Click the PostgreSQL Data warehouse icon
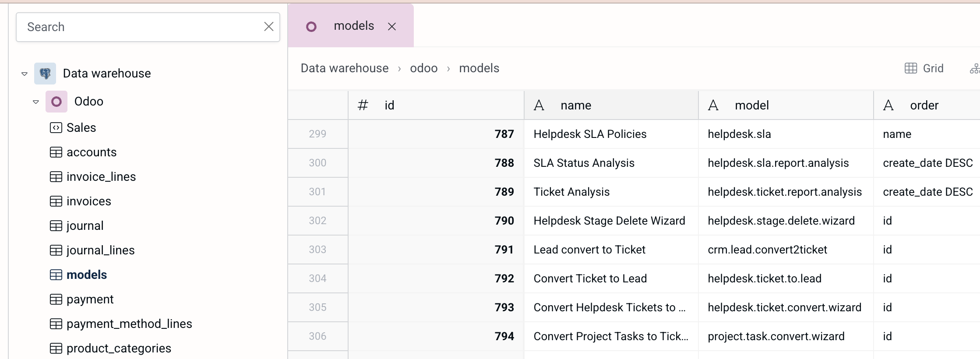This screenshot has width=980, height=359. pyautogui.click(x=45, y=74)
